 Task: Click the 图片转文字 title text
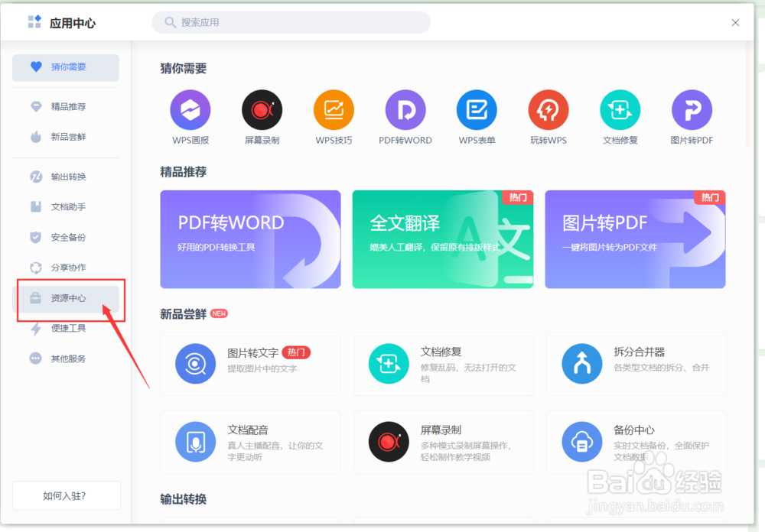point(252,352)
